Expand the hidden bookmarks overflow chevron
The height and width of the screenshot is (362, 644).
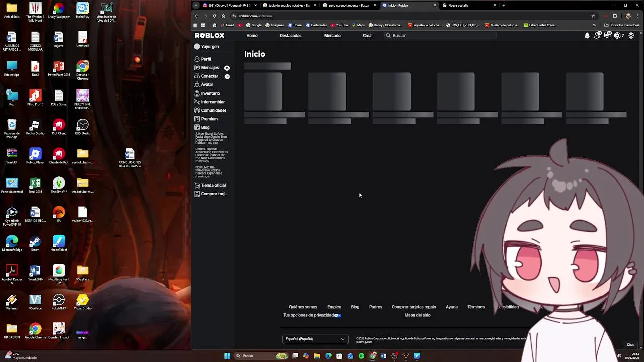[594, 25]
